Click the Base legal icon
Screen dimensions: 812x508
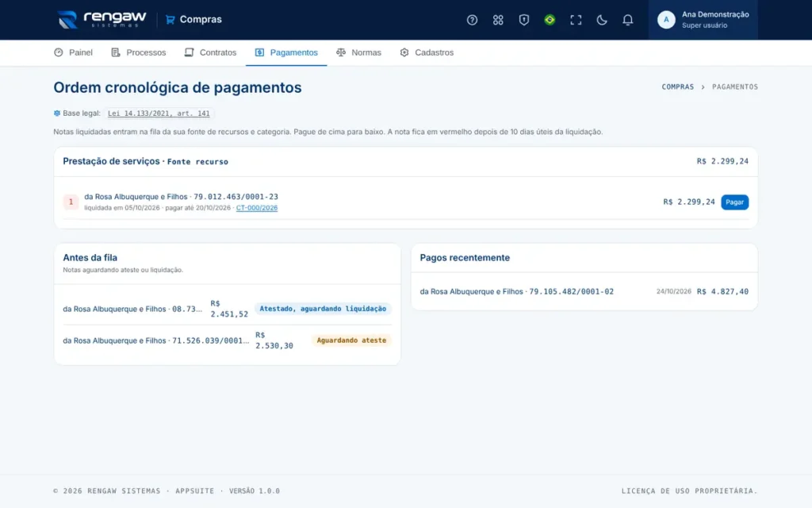coord(57,113)
